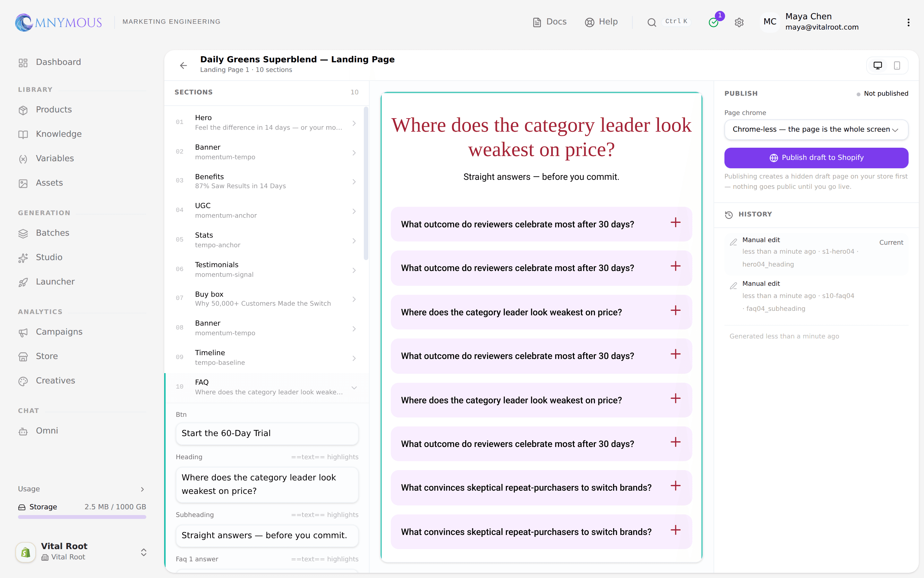The width and height of the screenshot is (924, 578).
Task: Click the Campaigns megaphone icon
Action: click(23, 333)
